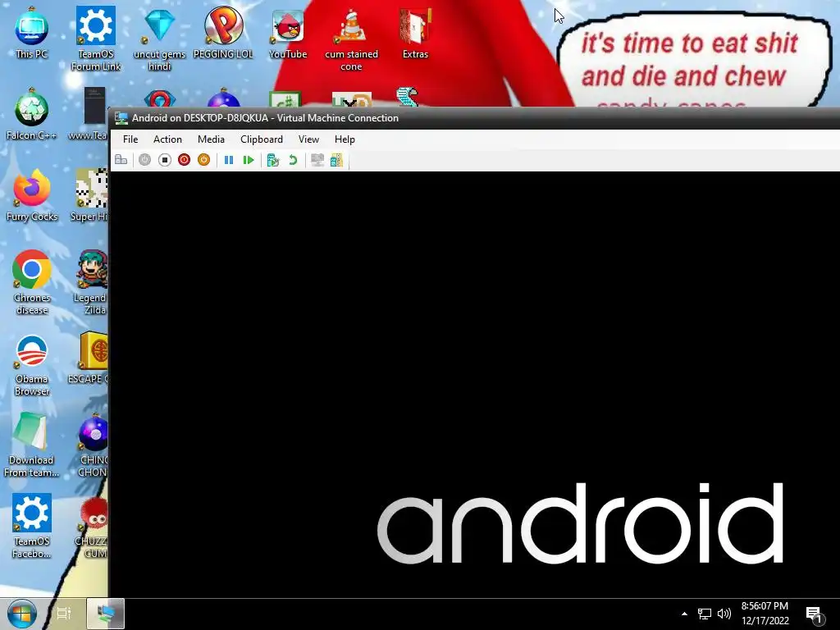The height and width of the screenshot is (630, 840).
Task: Select the Legend Zilda desktop icon
Action: pos(92,282)
